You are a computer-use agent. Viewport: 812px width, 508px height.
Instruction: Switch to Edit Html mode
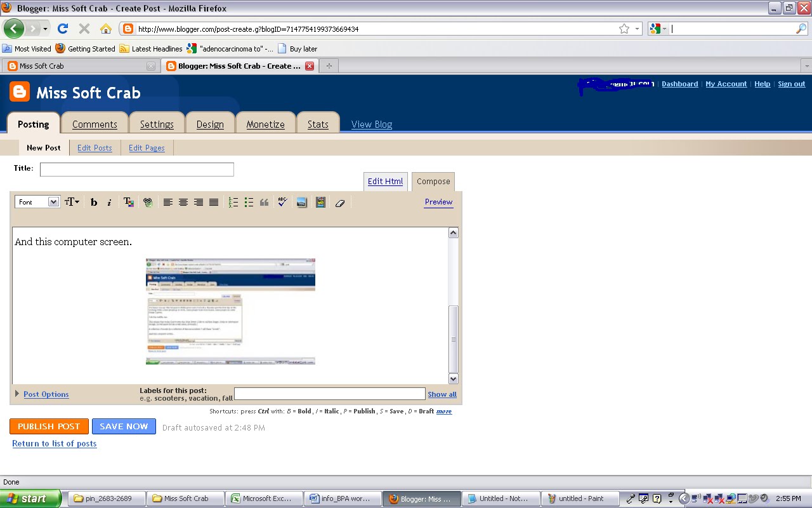pyautogui.click(x=386, y=182)
